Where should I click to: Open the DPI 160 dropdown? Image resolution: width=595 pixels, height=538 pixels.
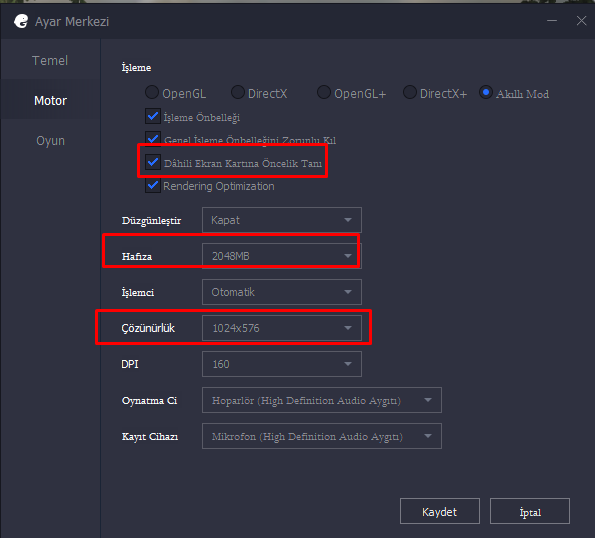coord(282,364)
